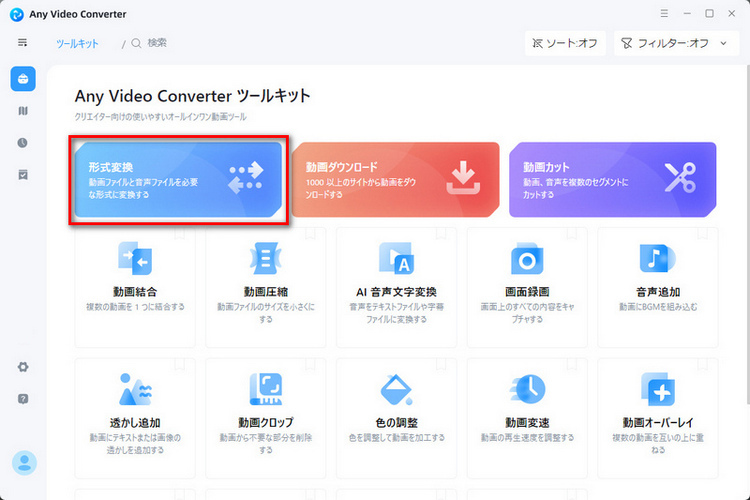Screen dimensions: 750x500
Task: Select the toolkit briefcase icon in sidebar
Action: coord(23,79)
